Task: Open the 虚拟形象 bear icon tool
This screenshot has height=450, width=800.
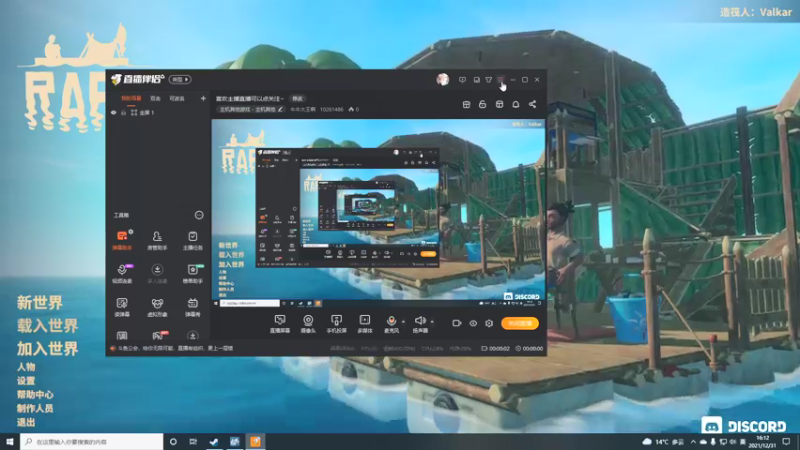Action: 157,307
